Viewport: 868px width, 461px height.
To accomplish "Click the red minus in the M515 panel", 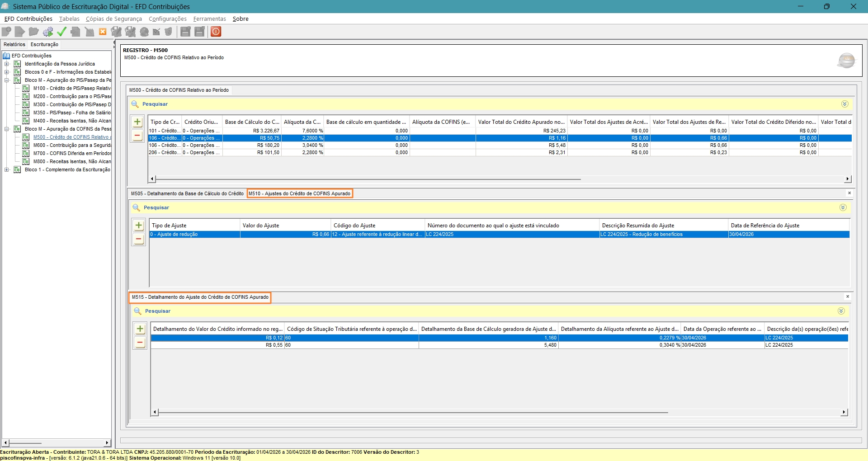I will (140, 343).
